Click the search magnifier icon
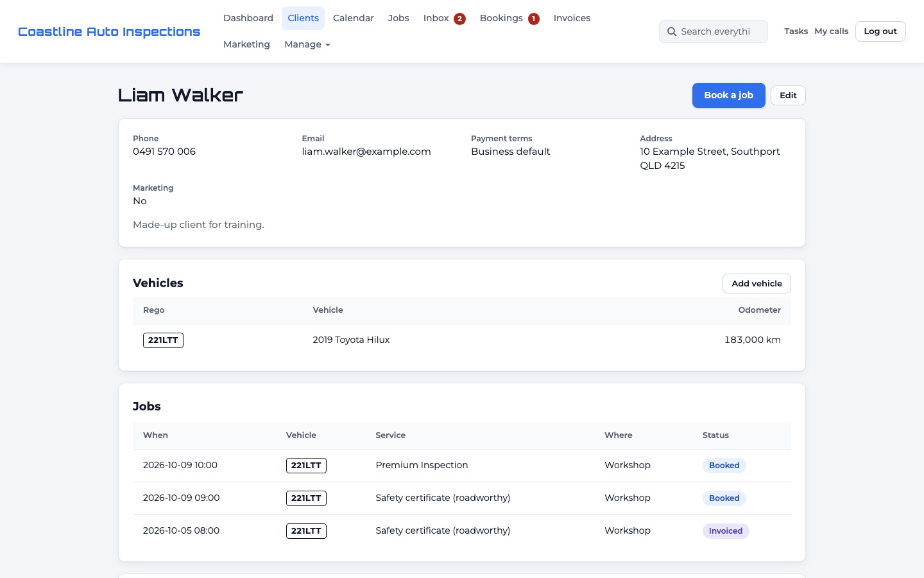The image size is (924, 578). (672, 31)
